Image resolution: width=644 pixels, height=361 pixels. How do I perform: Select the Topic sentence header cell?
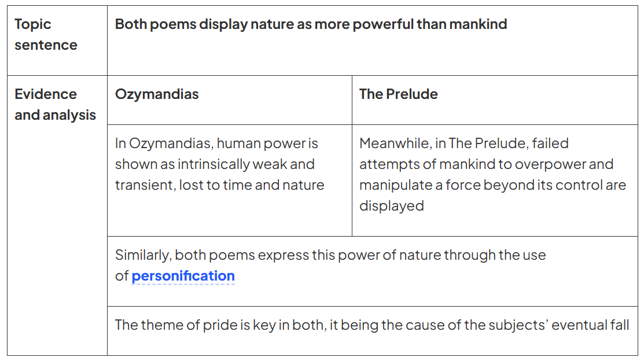pos(57,40)
